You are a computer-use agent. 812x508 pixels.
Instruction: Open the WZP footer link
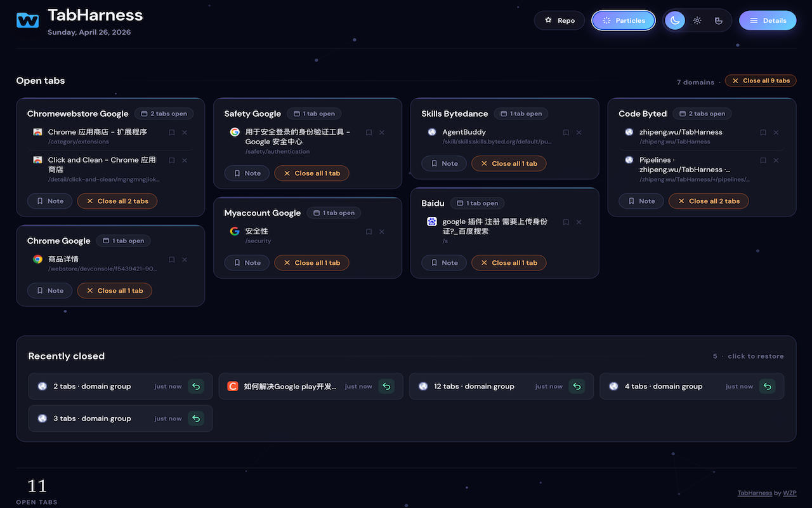tap(790, 493)
